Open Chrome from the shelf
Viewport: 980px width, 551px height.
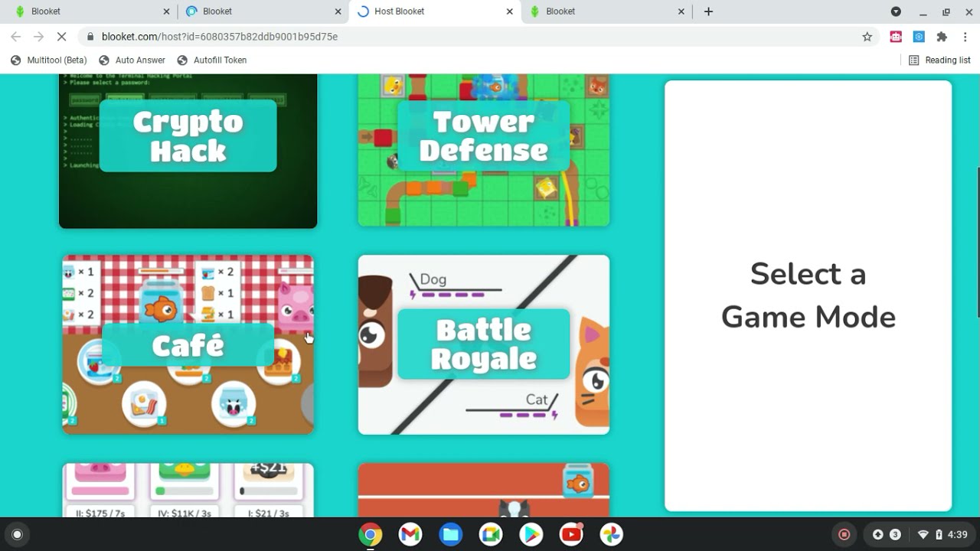point(371,534)
